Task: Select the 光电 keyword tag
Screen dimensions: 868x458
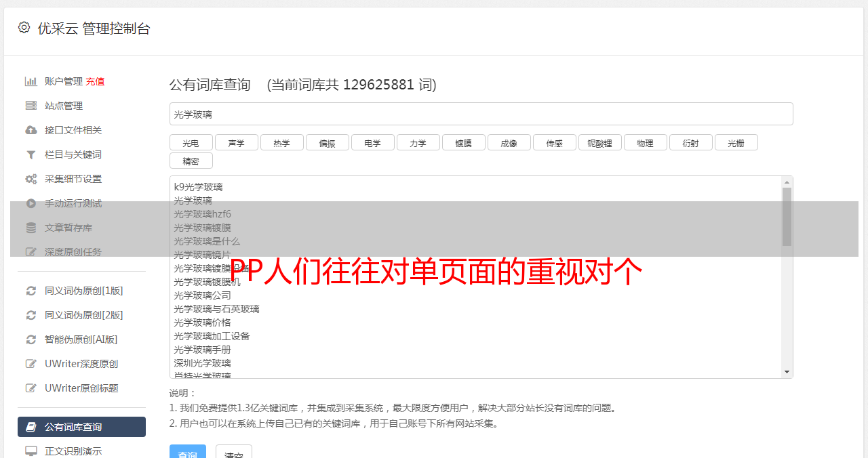Action: (191, 142)
